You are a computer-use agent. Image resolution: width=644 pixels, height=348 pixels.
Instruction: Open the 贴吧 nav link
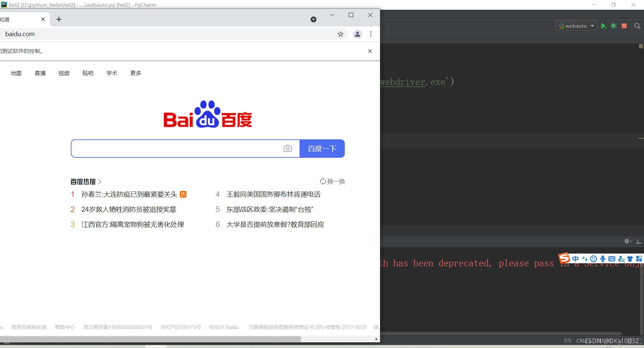coord(88,73)
